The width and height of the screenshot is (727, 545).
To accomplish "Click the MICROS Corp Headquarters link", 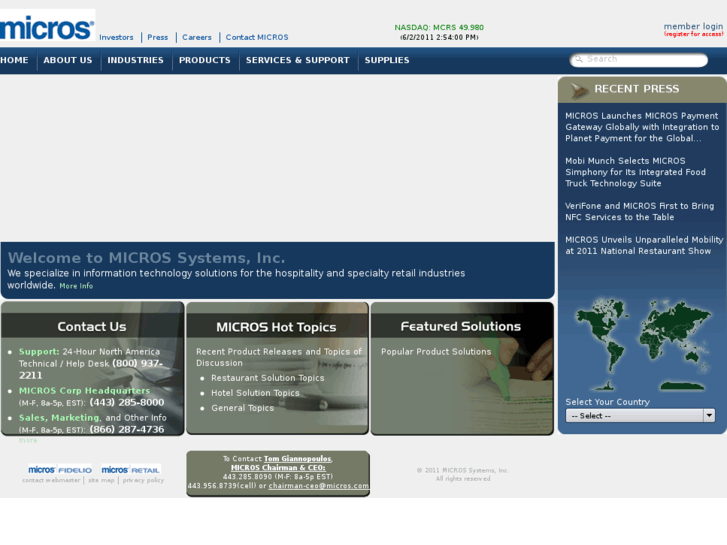I will click(x=84, y=391).
